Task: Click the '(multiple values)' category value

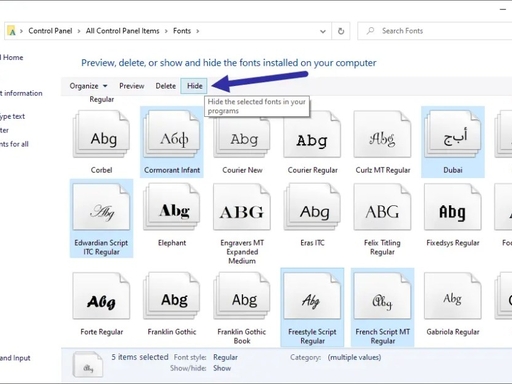Action: pos(354,357)
